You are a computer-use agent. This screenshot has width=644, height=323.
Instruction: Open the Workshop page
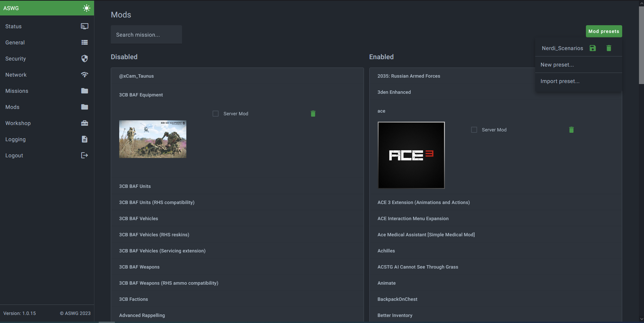pyautogui.click(x=47, y=123)
